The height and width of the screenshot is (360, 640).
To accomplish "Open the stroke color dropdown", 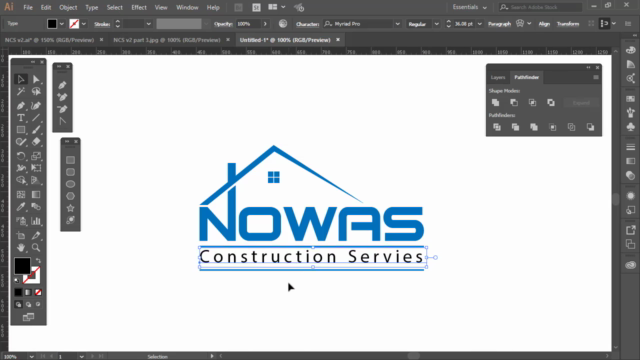I will (x=84, y=24).
